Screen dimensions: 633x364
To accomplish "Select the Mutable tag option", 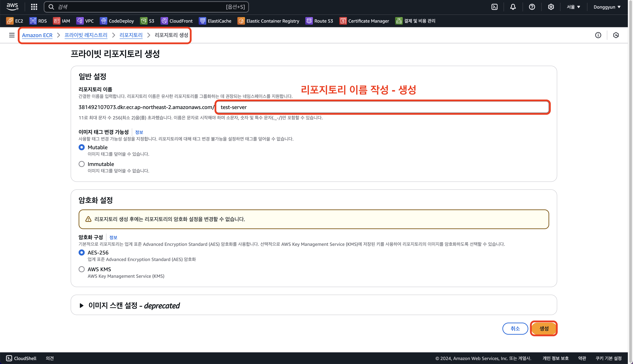I will 82,147.
